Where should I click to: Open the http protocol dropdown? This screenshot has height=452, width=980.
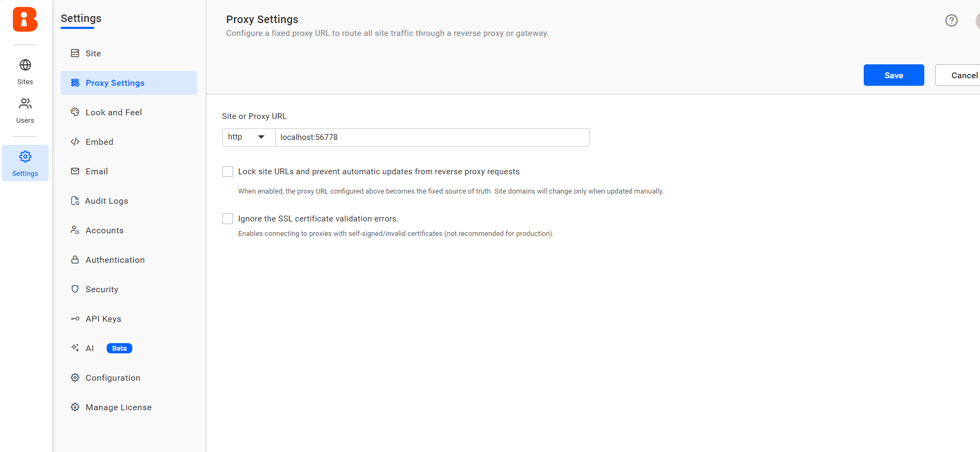pyautogui.click(x=248, y=137)
